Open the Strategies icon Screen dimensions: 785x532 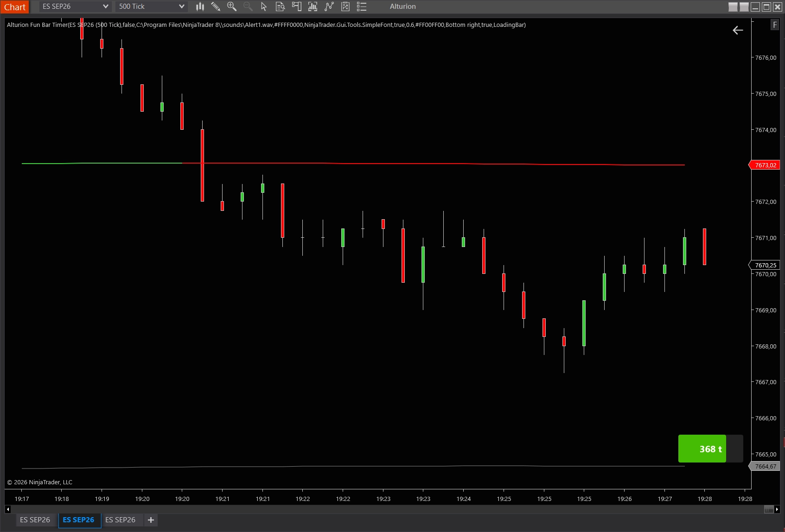(x=345, y=6)
